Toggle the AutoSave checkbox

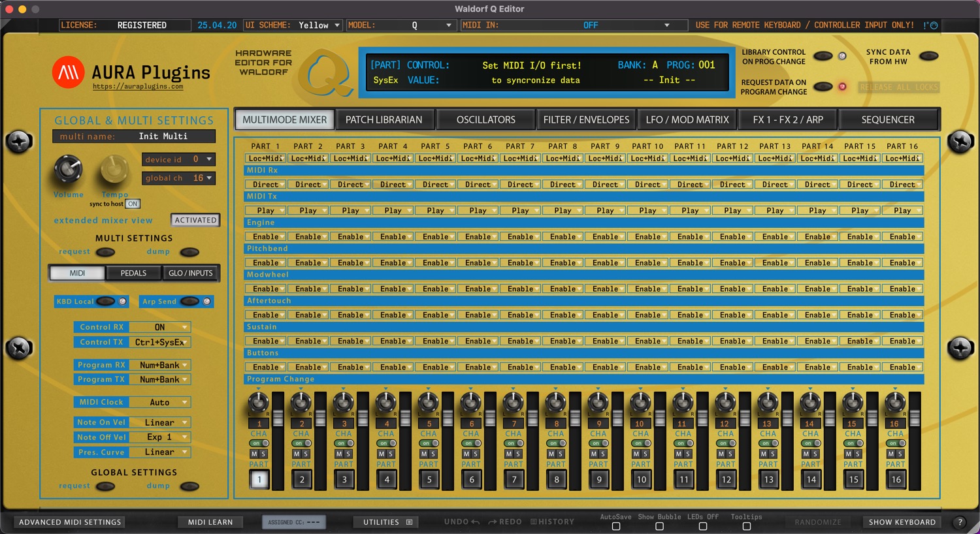pos(616,526)
